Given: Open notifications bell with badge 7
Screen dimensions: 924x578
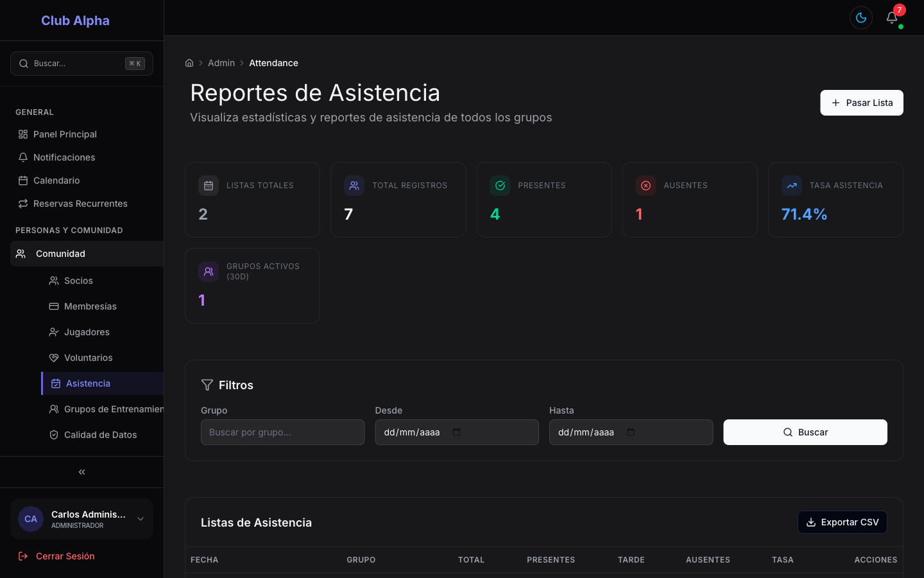Looking at the screenshot, I should [x=892, y=18].
